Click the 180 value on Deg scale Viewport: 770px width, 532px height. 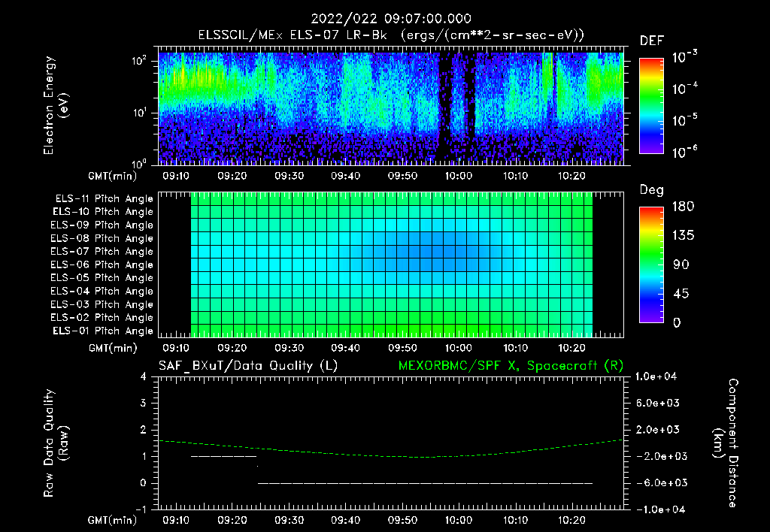683,207
